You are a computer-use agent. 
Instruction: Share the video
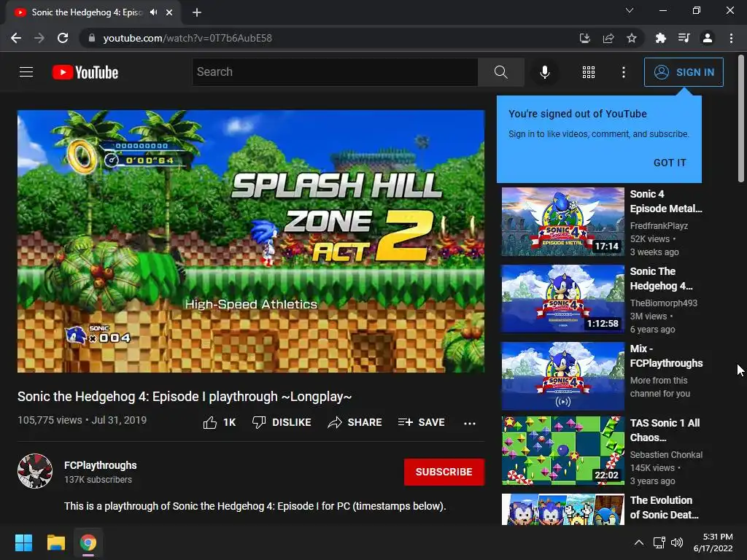coord(355,422)
